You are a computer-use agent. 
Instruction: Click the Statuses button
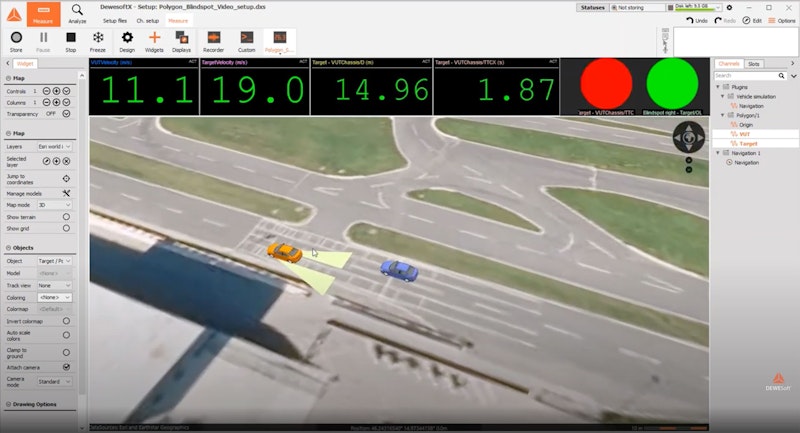[x=592, y=8]
